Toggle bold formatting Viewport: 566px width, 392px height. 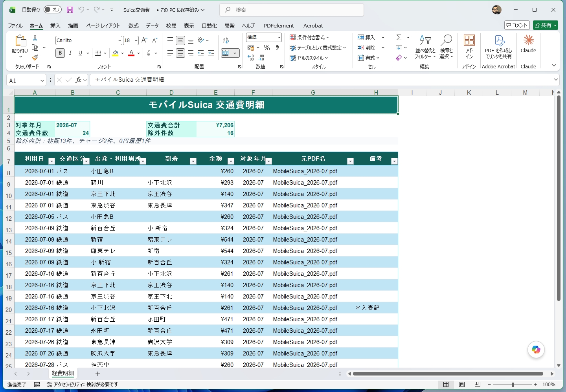[60, 53]
